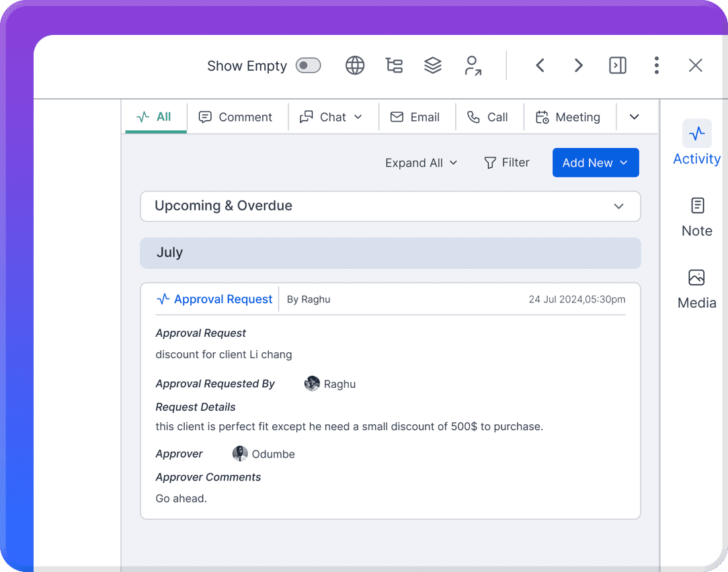Click the envelope icon on Email tab
Image resolution: width=728 pixels, height=572 pixels.
(397, 117)
